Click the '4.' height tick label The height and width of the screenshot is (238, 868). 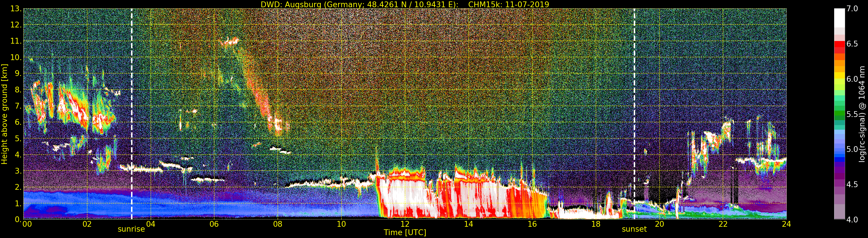point(18,155)
